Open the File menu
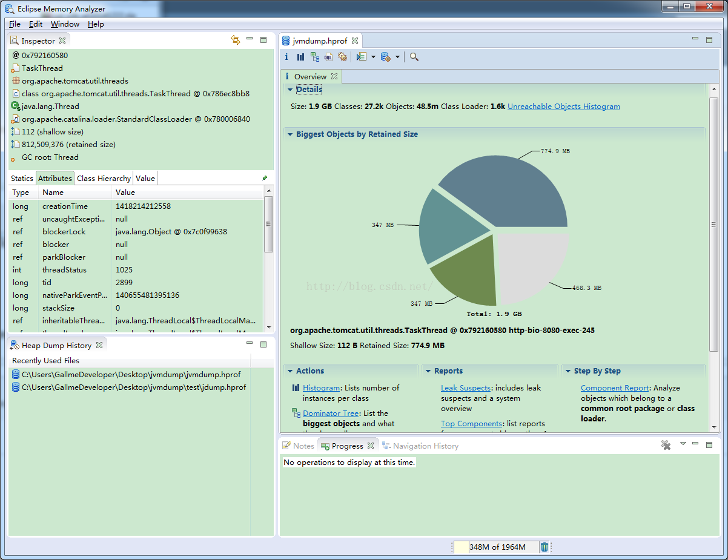The image size is (728, 560). click(x=15, y=24)
